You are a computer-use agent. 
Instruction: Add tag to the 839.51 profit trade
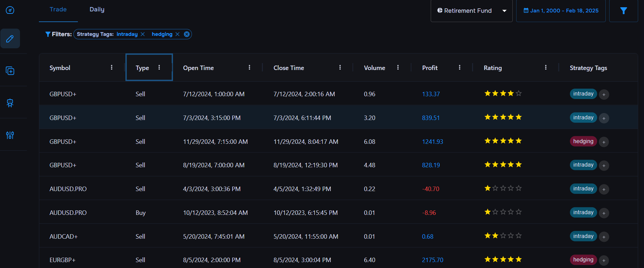click(604, 118)
